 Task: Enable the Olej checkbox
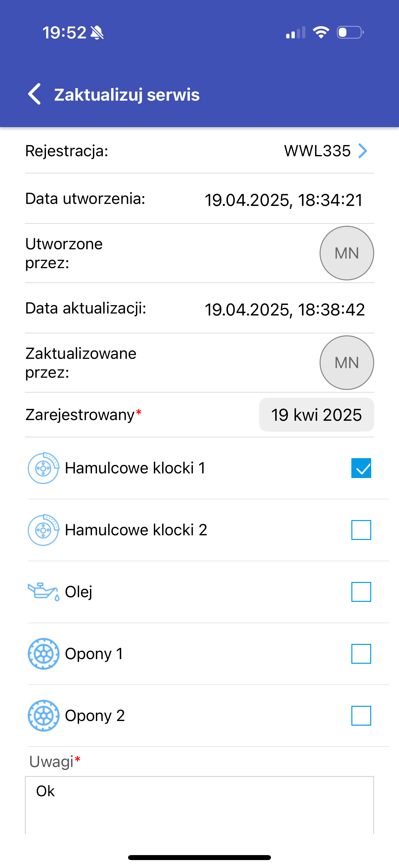click(361, 592)
